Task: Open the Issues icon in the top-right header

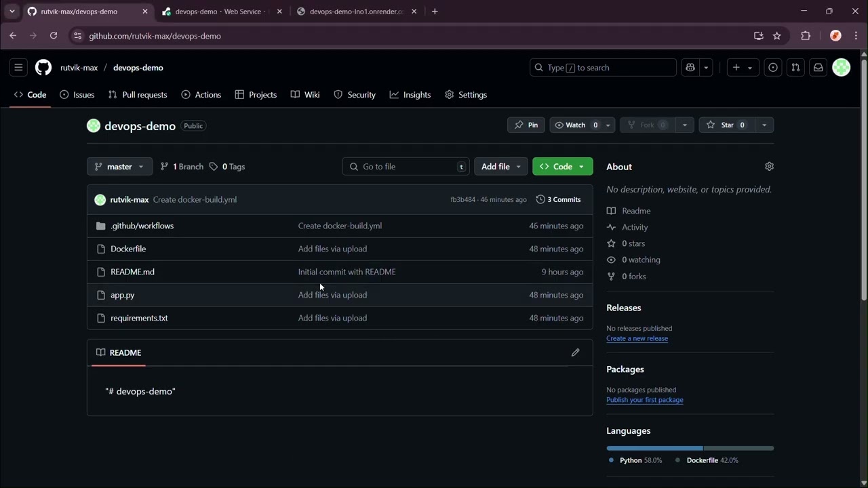Action: coord(773,68)
